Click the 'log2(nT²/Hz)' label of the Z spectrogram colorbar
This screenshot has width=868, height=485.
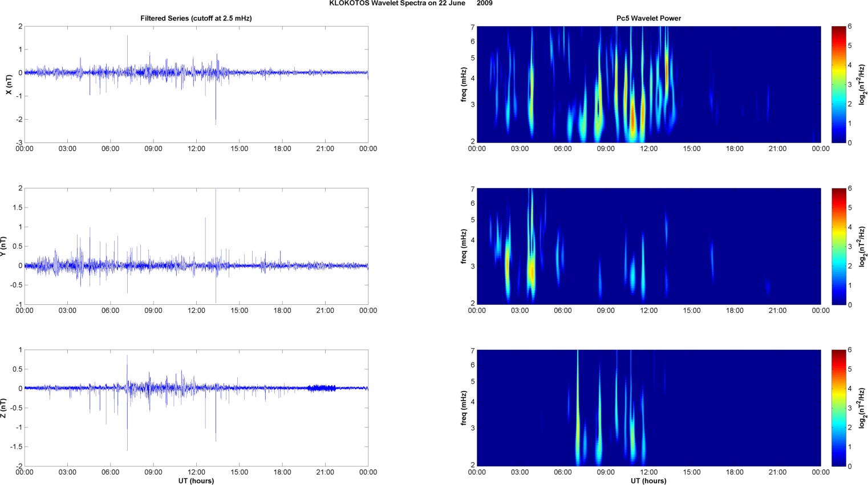click(863, 408)
